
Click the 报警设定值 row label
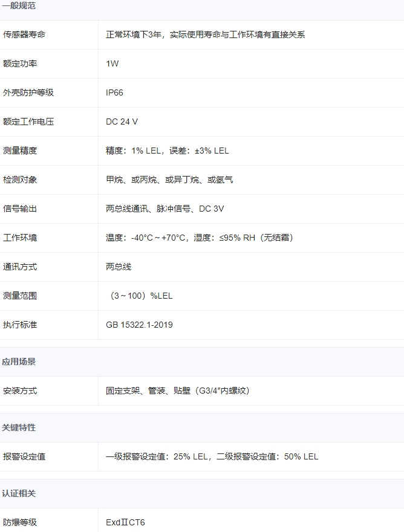pos(24,456)
